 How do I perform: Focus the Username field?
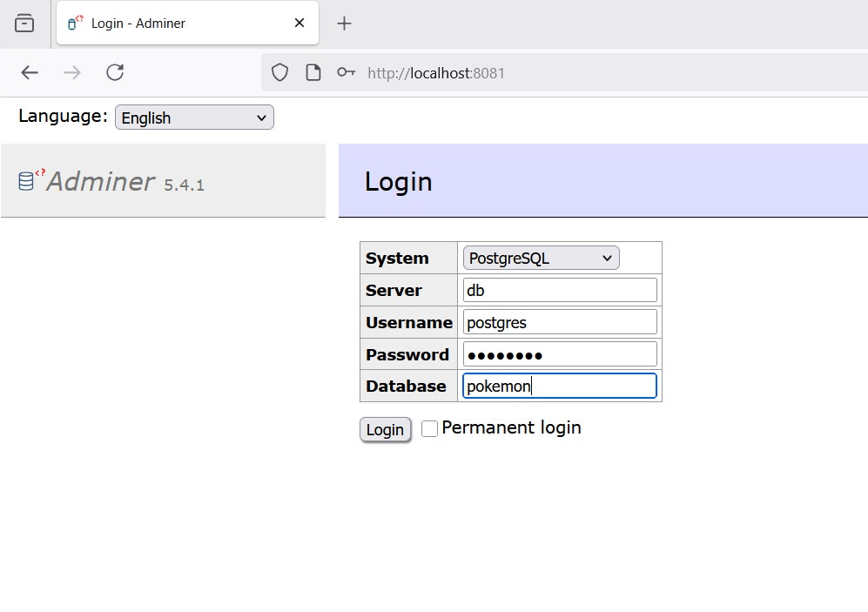tap(560, 322)
